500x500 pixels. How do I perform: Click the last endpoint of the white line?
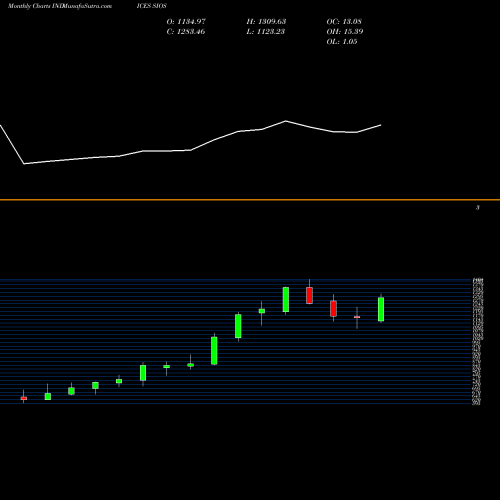point(381,125)
